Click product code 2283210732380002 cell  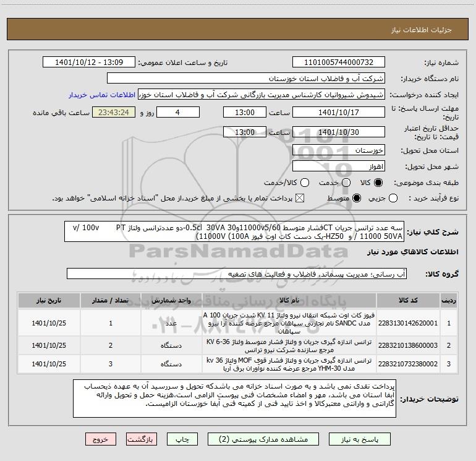(408, 364)
